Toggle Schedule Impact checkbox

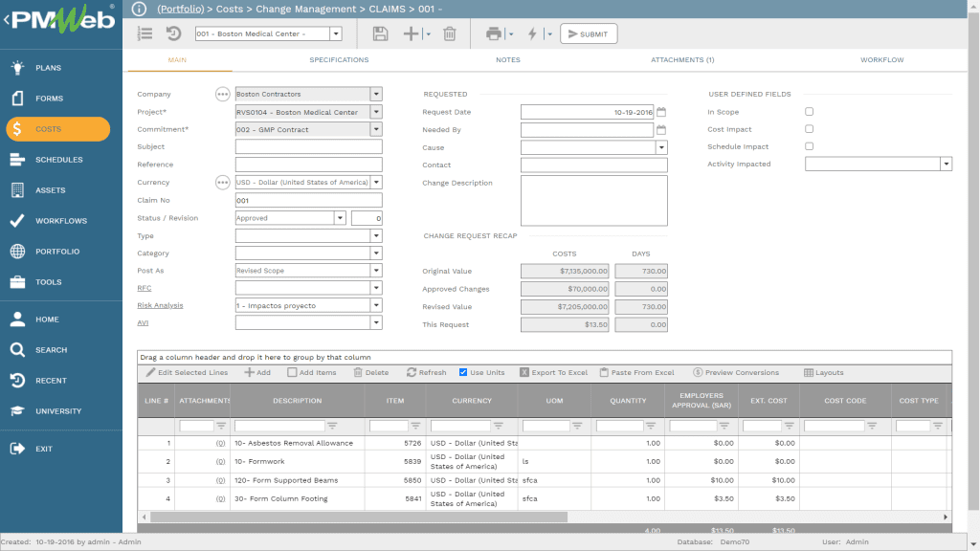tap(810, 146)
